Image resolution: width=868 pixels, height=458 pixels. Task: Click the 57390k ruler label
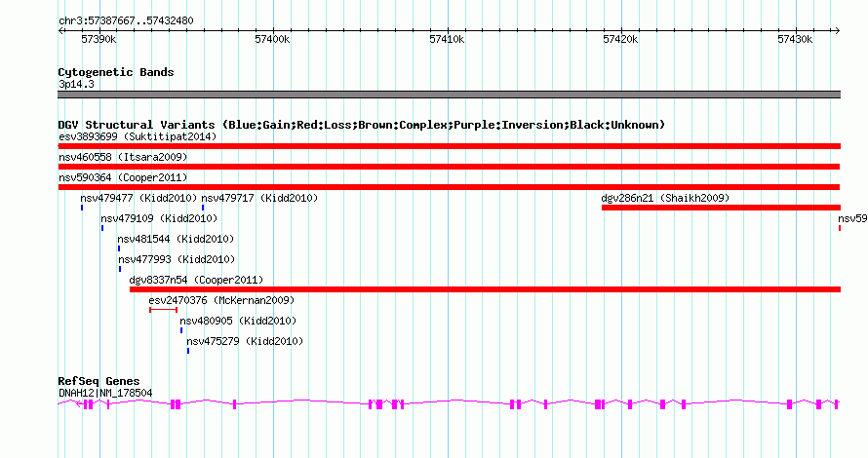tap(99, 39)
